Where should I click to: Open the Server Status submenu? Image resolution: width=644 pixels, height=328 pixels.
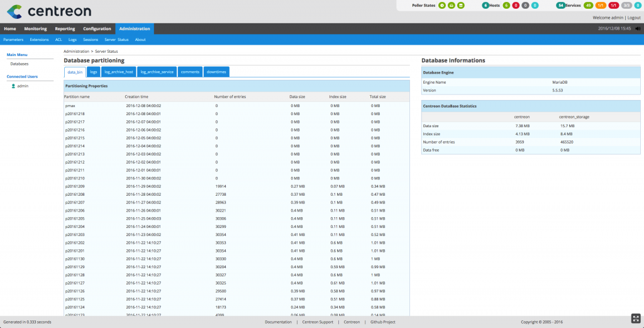(x=116, y=40)
